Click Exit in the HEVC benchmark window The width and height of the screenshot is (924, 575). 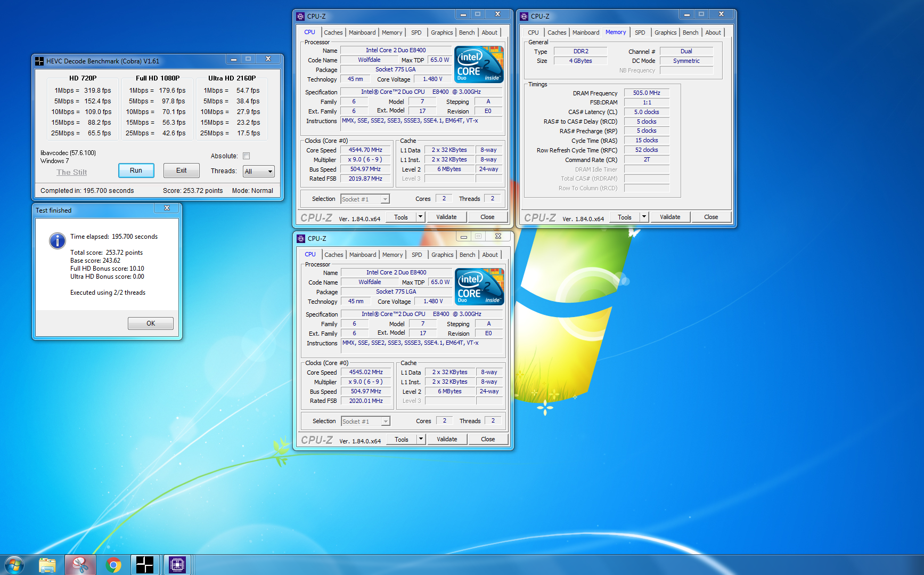tap(182, 171)
